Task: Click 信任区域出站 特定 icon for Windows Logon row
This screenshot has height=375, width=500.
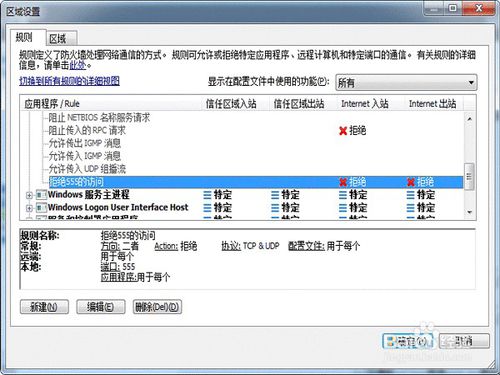Action: [275, 208]
